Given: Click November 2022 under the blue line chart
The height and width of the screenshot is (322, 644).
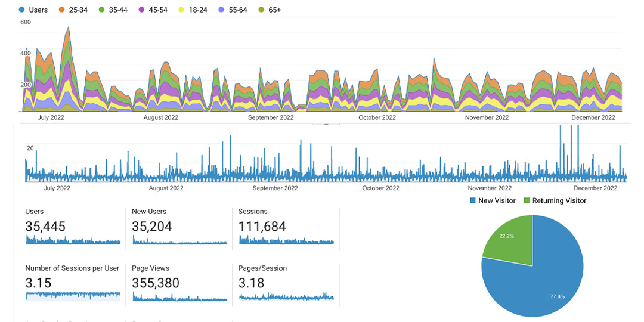Looking at the screenshot, I should [x=490, y=188].
